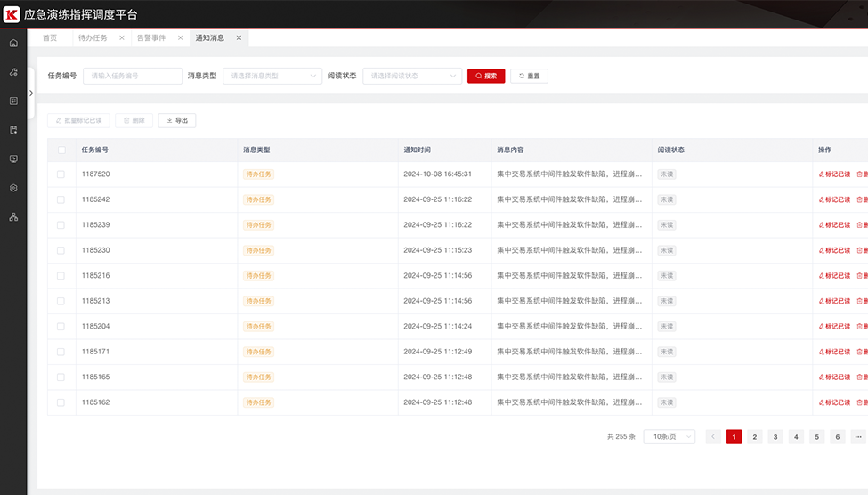Mark task 1185162 as read via 标记已读
Screen dimensions: 868x495
click(834, 402)
